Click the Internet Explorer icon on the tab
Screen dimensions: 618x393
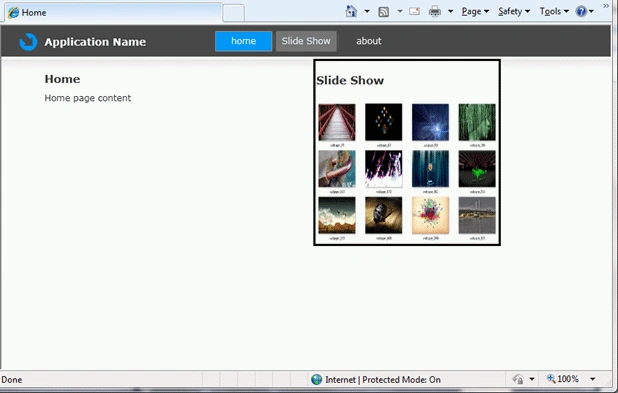tap(13, 13)
